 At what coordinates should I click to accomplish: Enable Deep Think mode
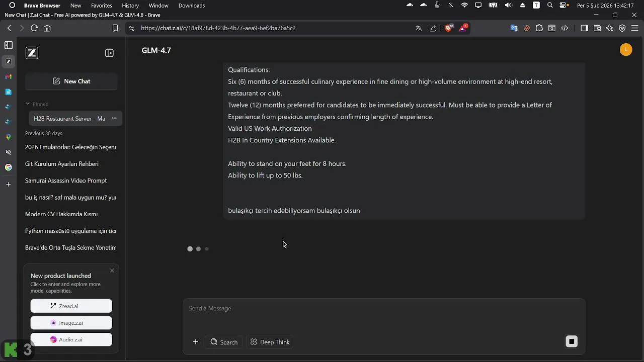click(x=270, y=342)
